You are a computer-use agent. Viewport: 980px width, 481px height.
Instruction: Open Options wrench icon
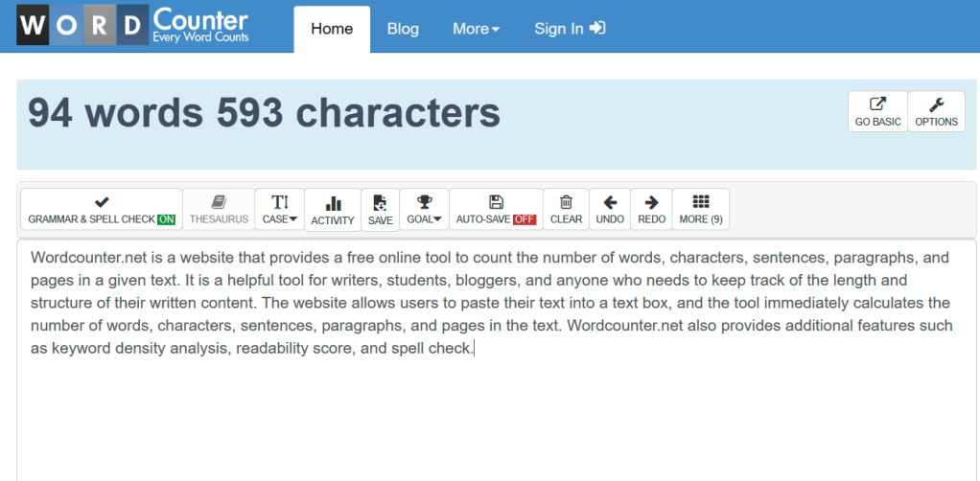[x=936, y=104]
